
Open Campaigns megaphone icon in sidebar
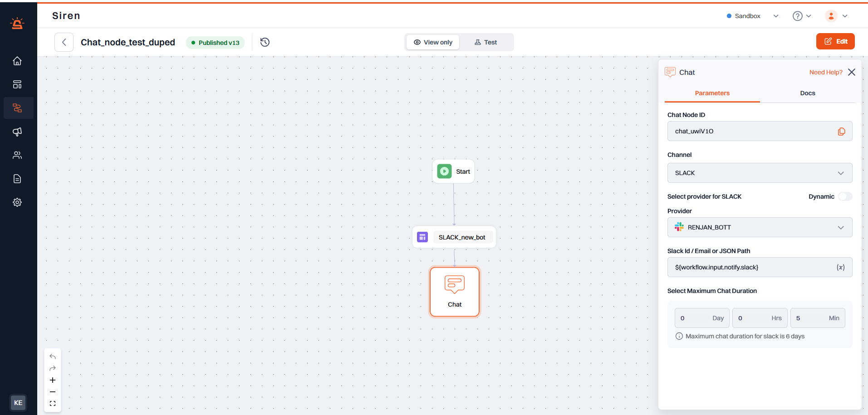pyautogui.click(x=17, y=132)
